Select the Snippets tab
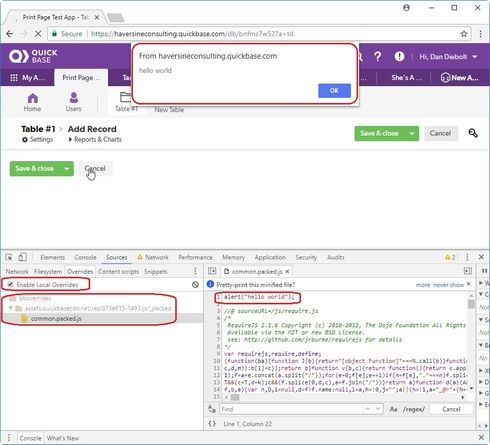The width and height of the screenshot is (490, 445). [156, 272]
